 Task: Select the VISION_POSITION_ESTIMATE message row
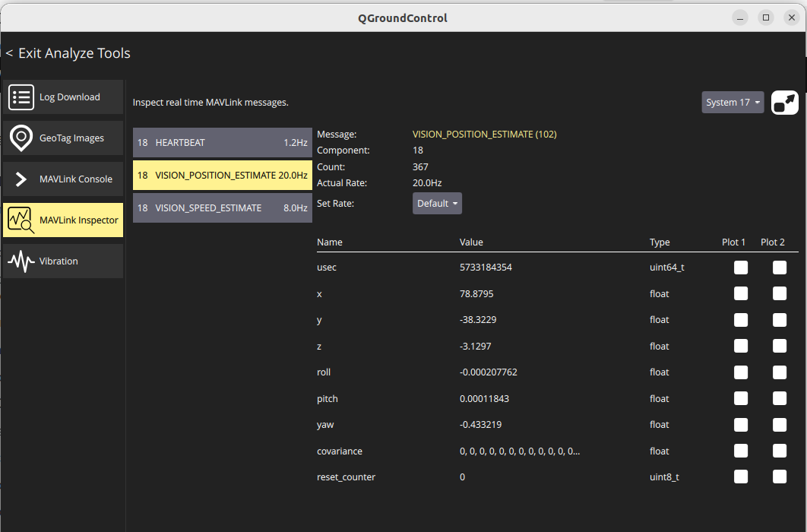[223, 175]
